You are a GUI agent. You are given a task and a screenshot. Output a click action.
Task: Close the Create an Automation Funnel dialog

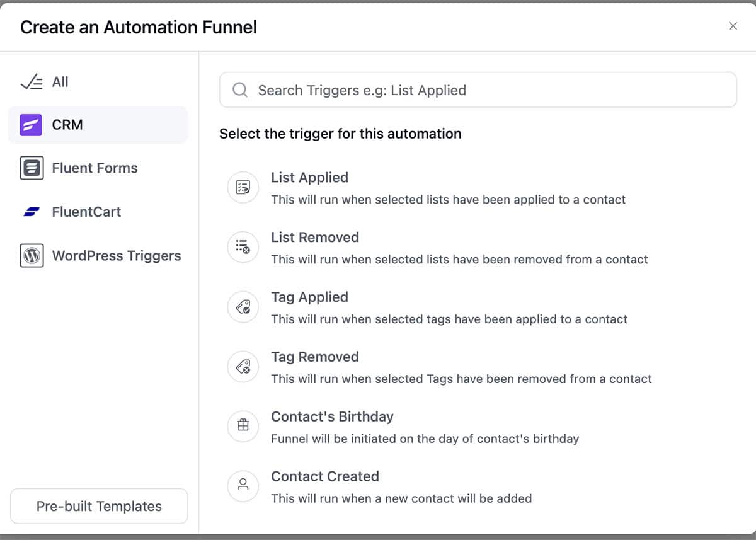point(733,26)
